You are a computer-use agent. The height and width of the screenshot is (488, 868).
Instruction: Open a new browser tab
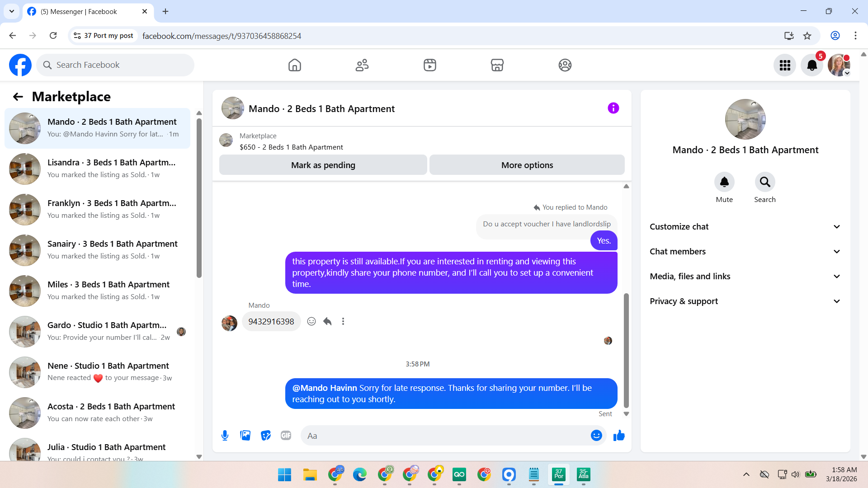click(x=165, y=12)
